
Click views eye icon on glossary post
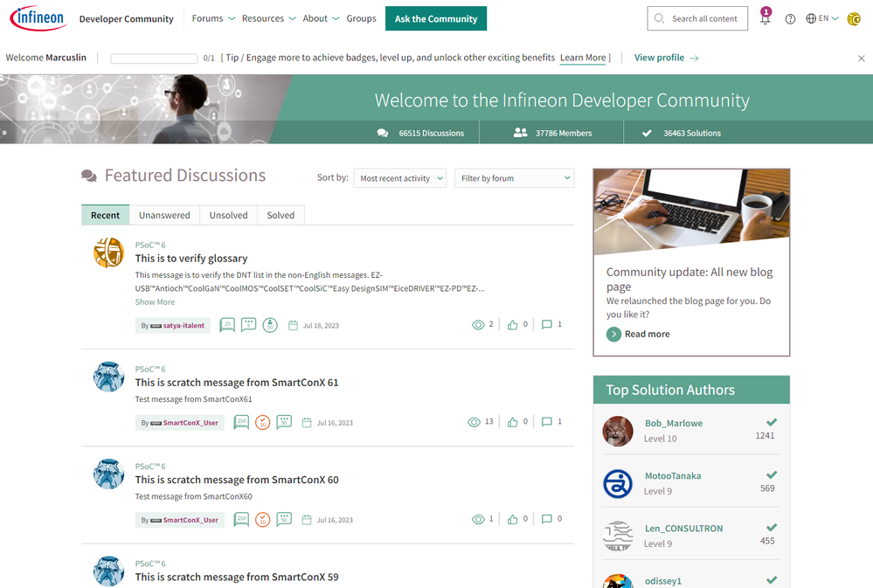[478, 325]
